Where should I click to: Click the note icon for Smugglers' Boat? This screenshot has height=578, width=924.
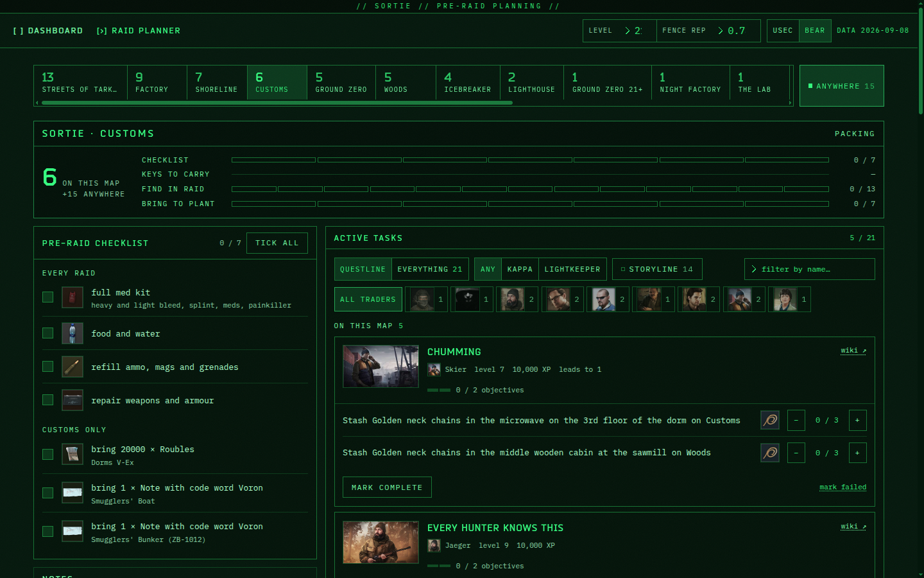[73, 493]
